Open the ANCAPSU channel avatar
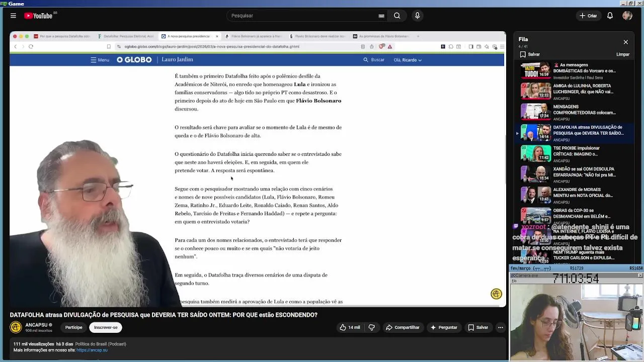The height and width of the screenshot is (362, 644). coord(16,327)
